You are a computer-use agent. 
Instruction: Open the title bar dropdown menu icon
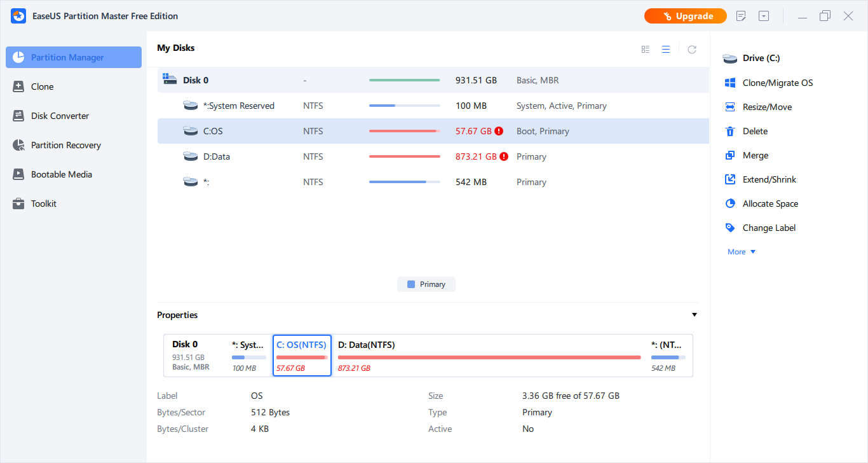tap(764, 16)
